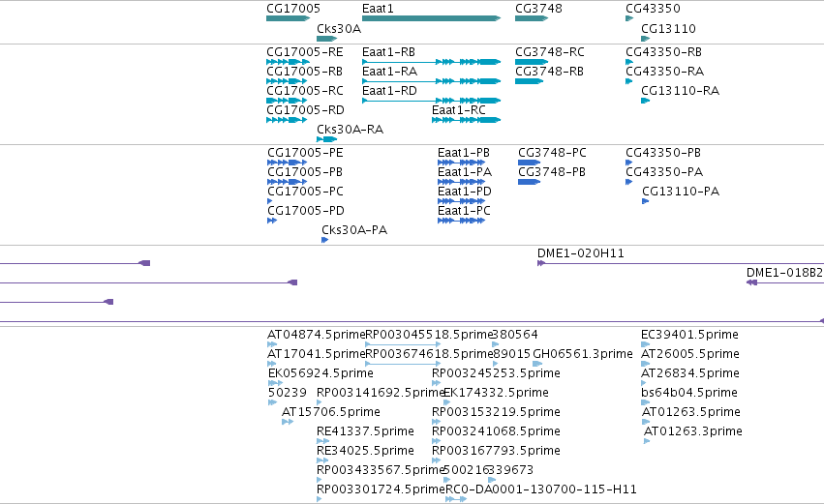This screenshot has width=824, height=504.
Task: Click the CG43350 gene label
Action: pos(653,9)
